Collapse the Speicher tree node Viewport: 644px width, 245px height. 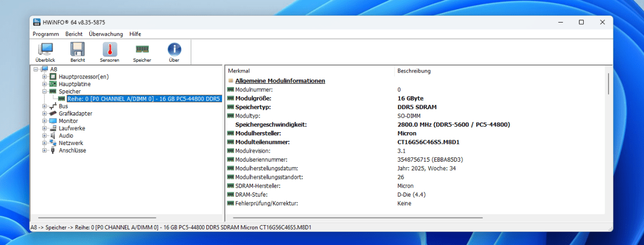click(x=45, y=91)
